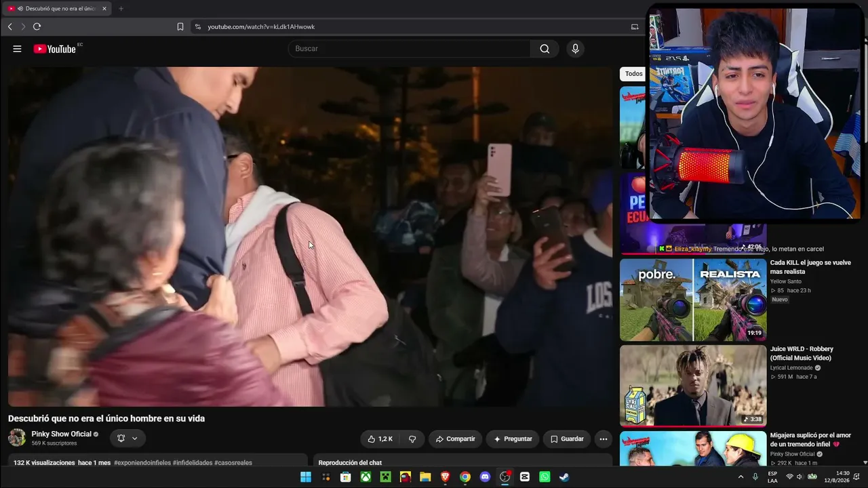868x488 pixels.
Task: Click the #exponiendoinfieles hashtag
Action: coord(142,463)
